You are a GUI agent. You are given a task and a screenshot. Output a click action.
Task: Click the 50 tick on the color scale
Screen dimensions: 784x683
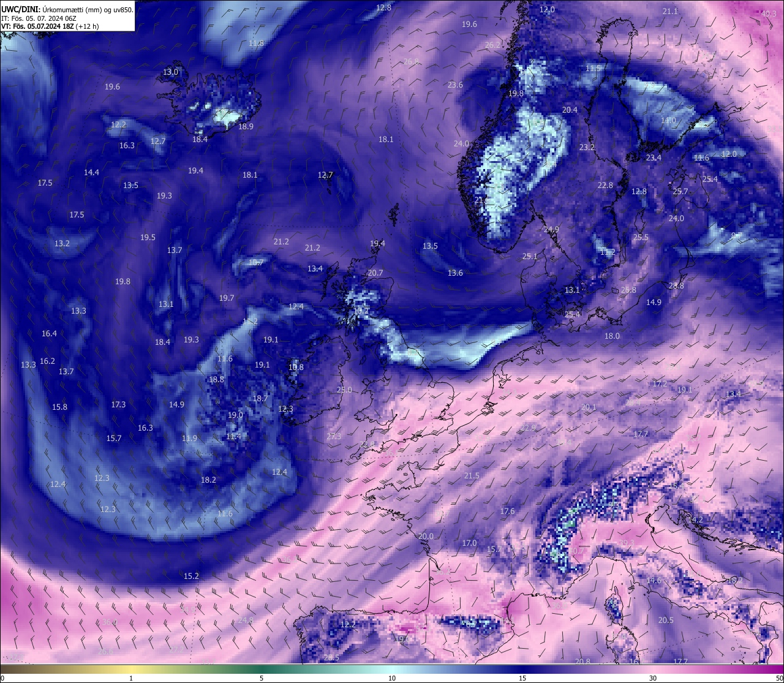(x=779, y=678)
